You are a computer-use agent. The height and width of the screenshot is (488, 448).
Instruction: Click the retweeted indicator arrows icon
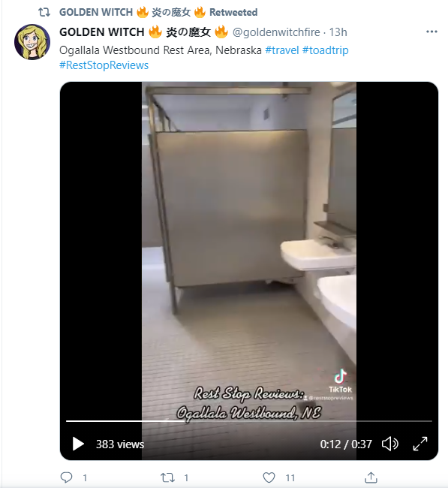(x=44, y=13)
